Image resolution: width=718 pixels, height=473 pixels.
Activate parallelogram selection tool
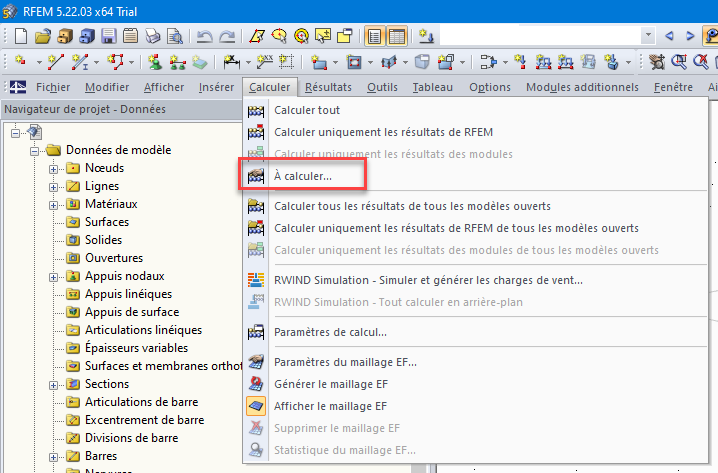point(257,36)
